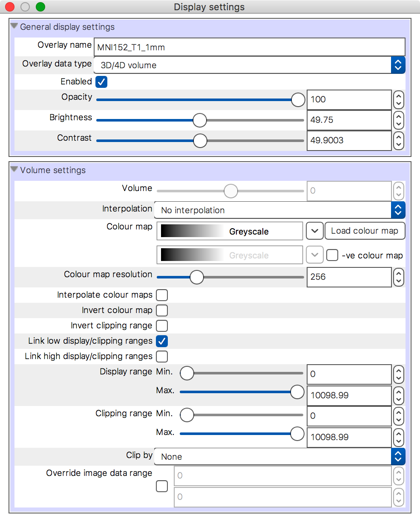Viewport: 420px width, 522px height.
Task: Increase the Contrast value via its stepper
Action: (399, 137)
